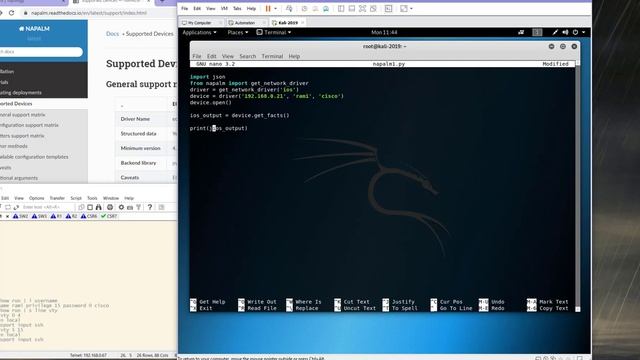
Task: Click the volume speaker icon in Kali top bar
Action: coord(565,32)
